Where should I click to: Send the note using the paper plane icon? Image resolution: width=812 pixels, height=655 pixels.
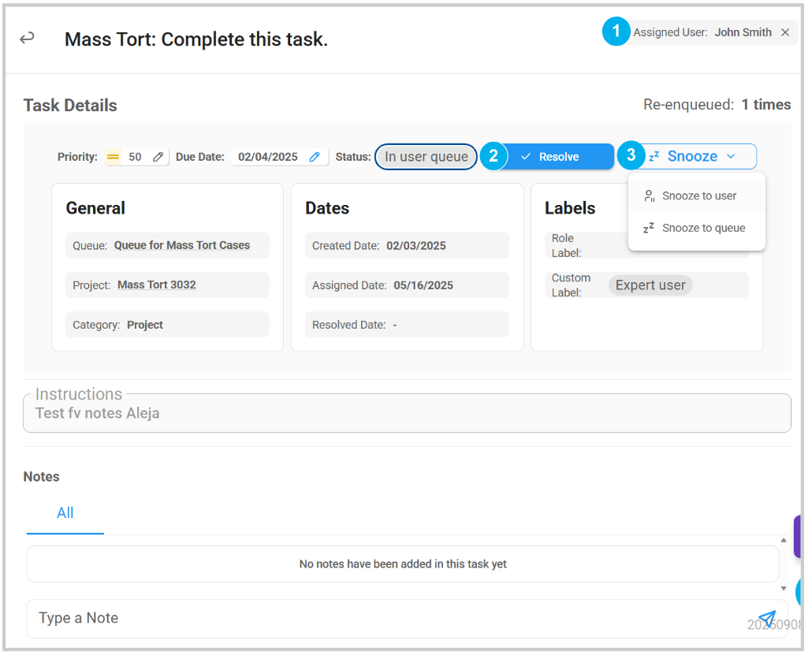click(x=766, y=619)
